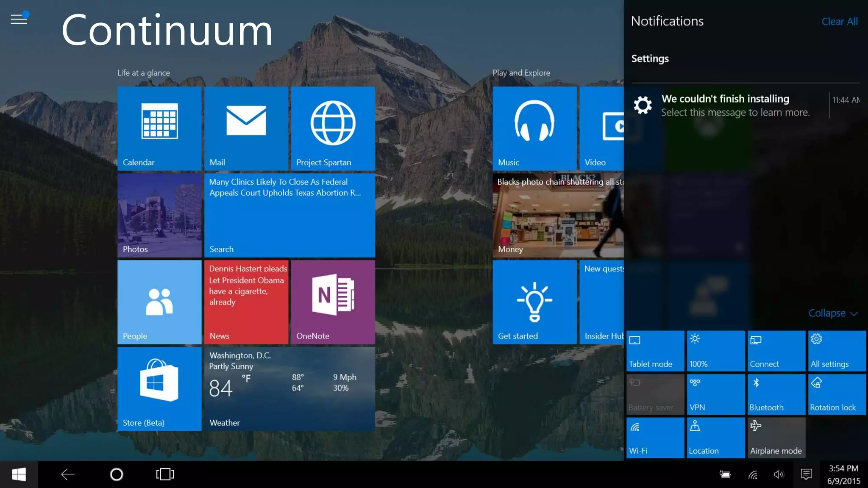Open Cortana circle in taskbar
Screen dimensions: 868x488
pos(117,474)
